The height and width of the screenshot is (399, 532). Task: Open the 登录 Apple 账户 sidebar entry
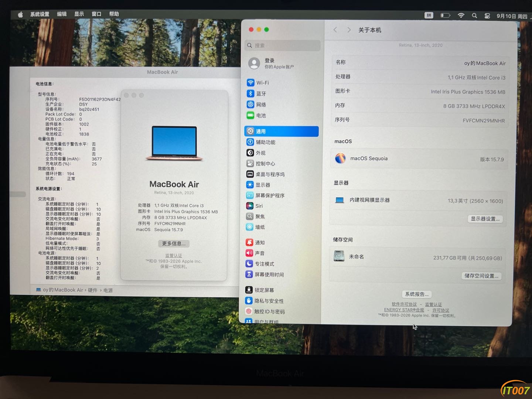click(283, 64)
